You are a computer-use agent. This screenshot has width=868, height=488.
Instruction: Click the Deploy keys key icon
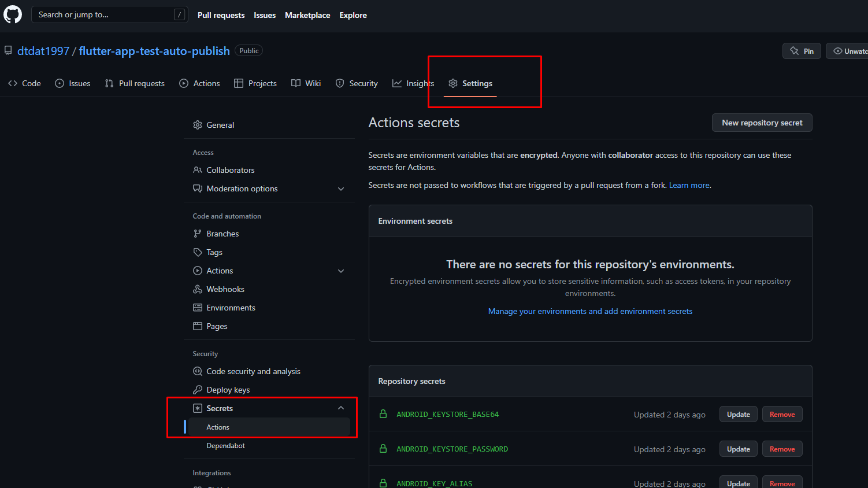pyautogui.click(x=198, y=390)
